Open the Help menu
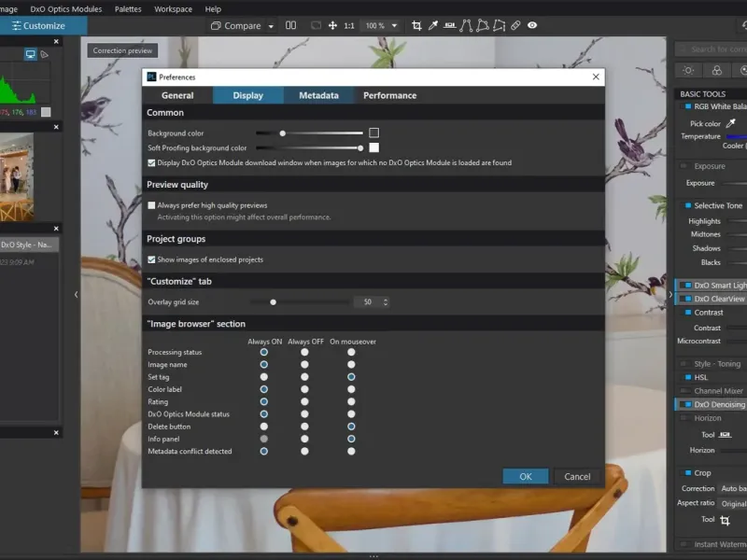The width and height of the screenshot is (747, 560). click(x=213, y=9)
